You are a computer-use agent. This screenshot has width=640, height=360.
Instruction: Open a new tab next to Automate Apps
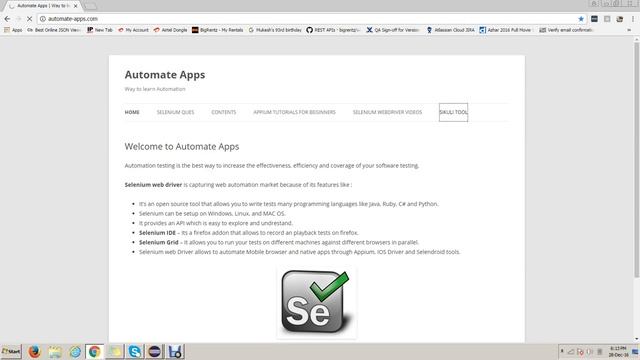click(90, 6)
